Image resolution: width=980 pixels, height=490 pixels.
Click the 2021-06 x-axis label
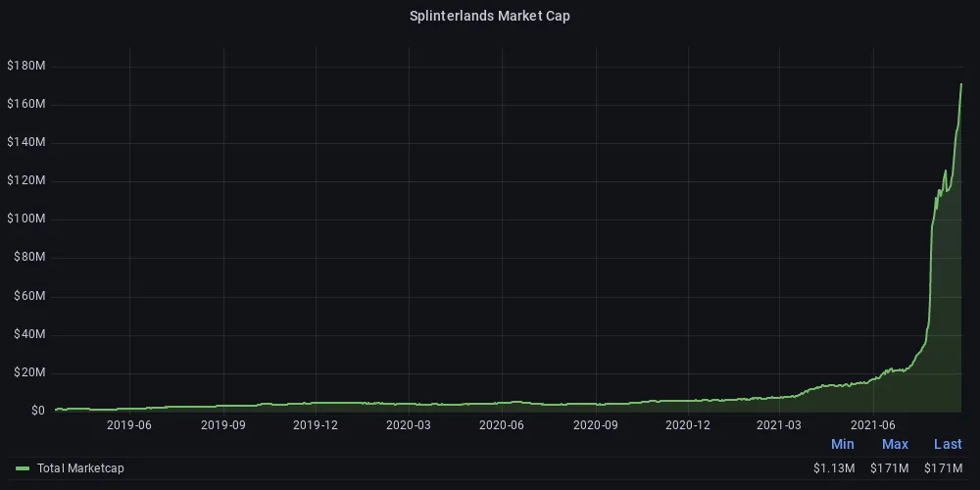click(x=872, y=425)
